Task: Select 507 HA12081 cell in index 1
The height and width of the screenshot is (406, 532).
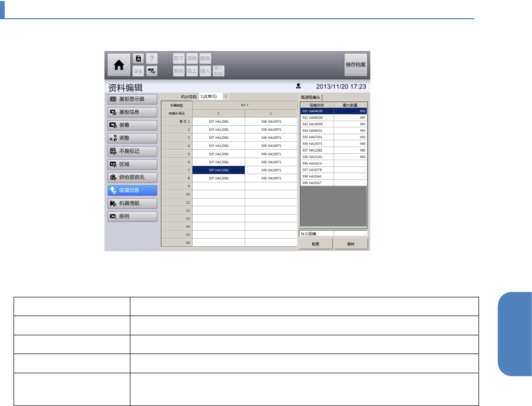Action: 219,122
